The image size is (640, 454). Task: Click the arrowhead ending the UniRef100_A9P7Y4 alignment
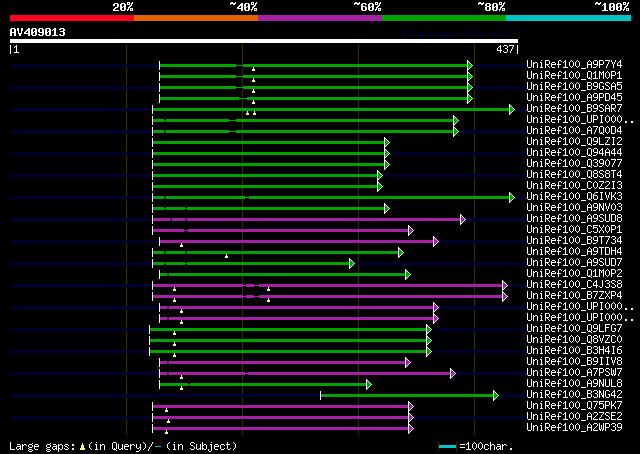470,65
